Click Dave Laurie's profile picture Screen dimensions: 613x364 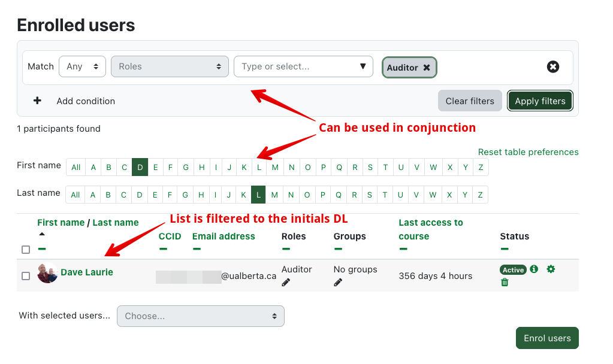pyautogui.click(x=47, y=273)
